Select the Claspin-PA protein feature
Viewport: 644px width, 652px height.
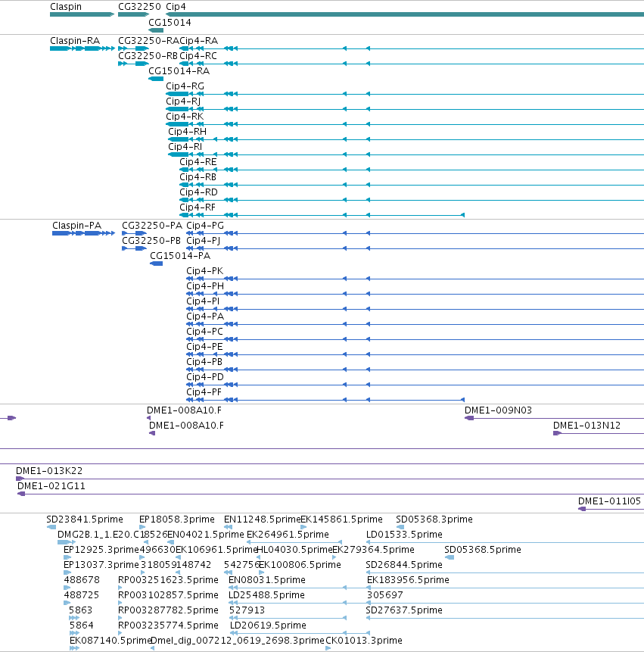(x=83, y=233)
